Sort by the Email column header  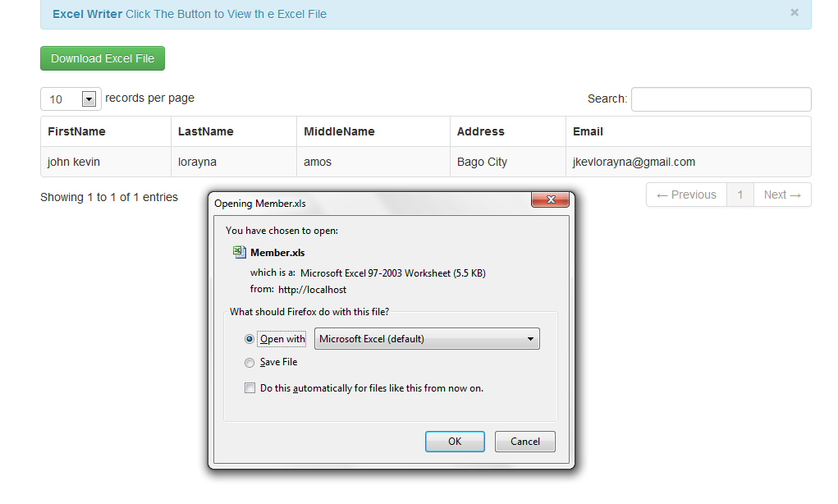(x=689, y=131)
